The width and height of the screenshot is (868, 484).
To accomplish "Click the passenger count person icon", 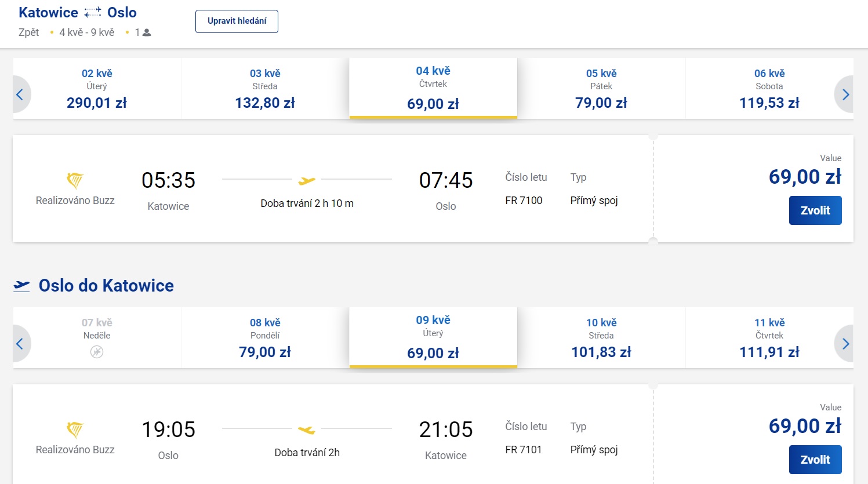I will tap(147, 32).
